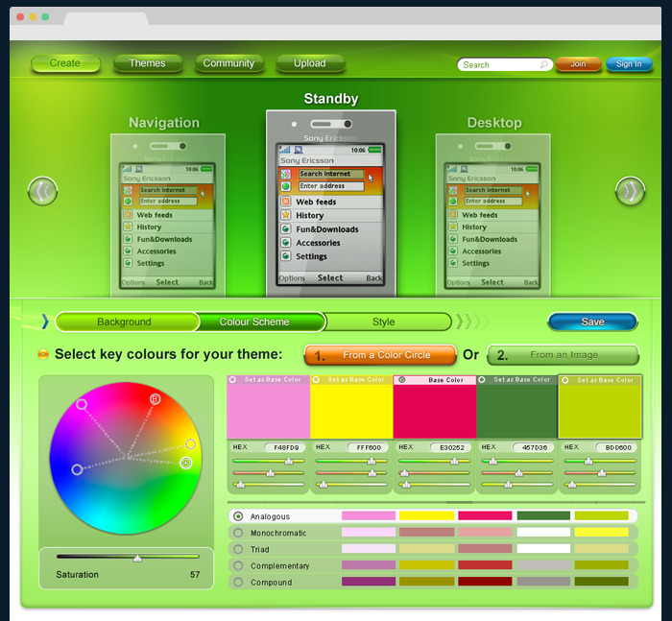The height and width of the screenshot is (621, 672).
Task: Choose From an Image option
Action: click(564, 355)
